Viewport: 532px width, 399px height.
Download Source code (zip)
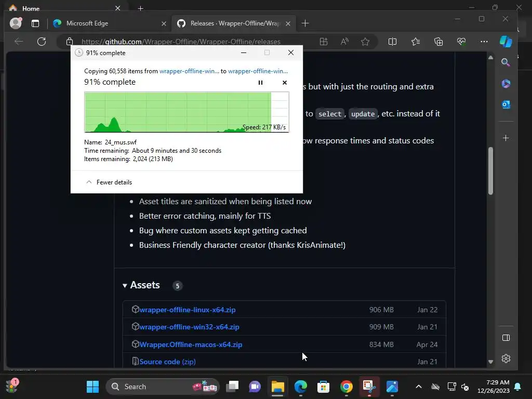coord(167,362)
